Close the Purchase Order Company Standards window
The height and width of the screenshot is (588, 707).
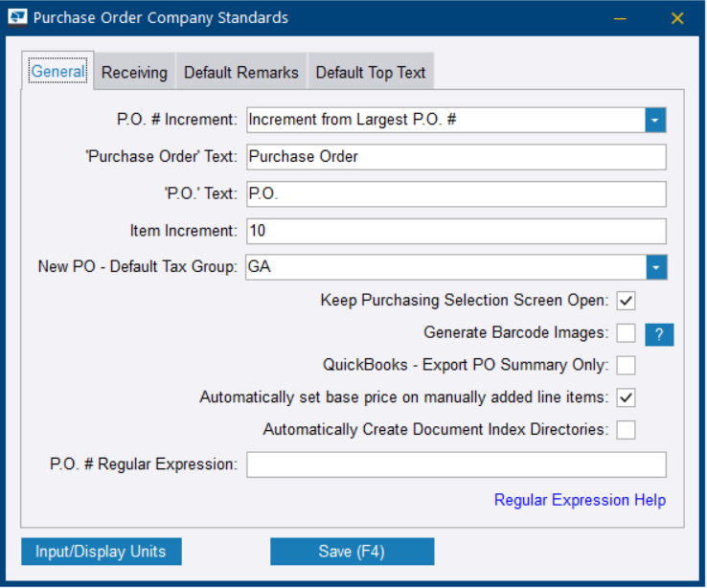676,18
